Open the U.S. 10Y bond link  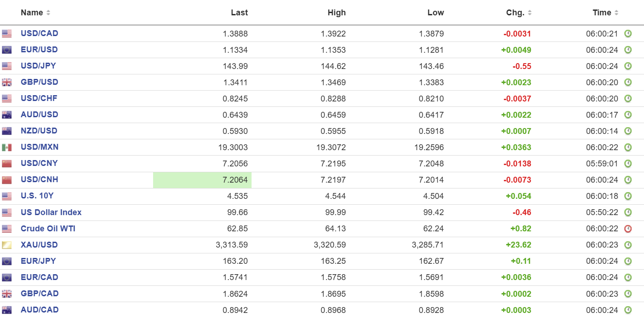coord(37,196)
